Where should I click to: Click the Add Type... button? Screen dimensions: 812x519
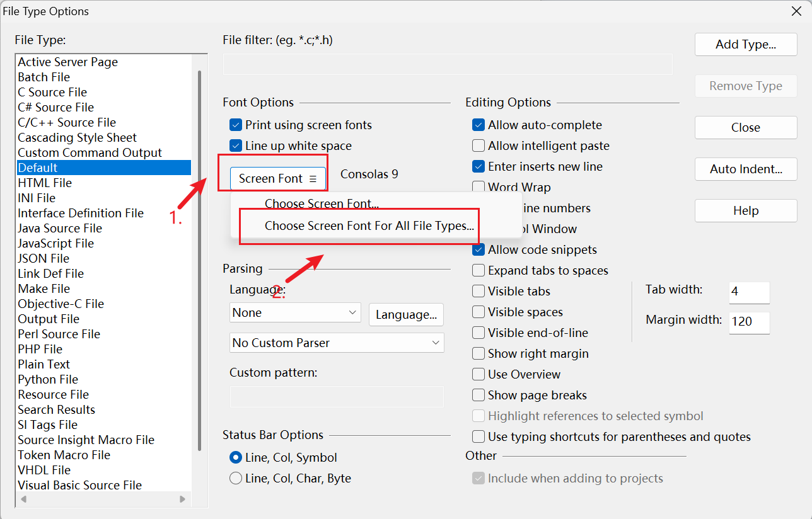click(x=745, y=44)
